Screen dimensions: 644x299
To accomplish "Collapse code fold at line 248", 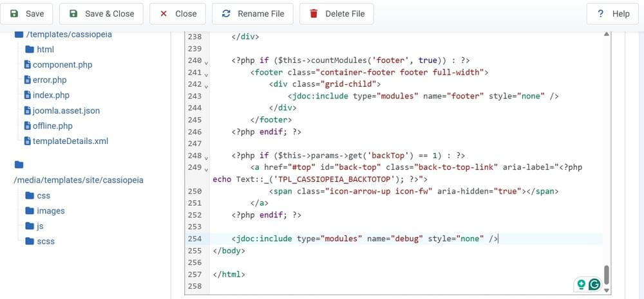I will click(x=206, y=157).
